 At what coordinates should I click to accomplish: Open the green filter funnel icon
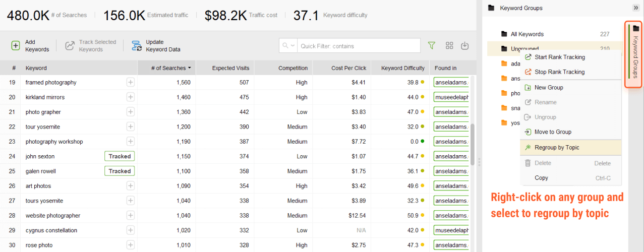coord(431,45)
